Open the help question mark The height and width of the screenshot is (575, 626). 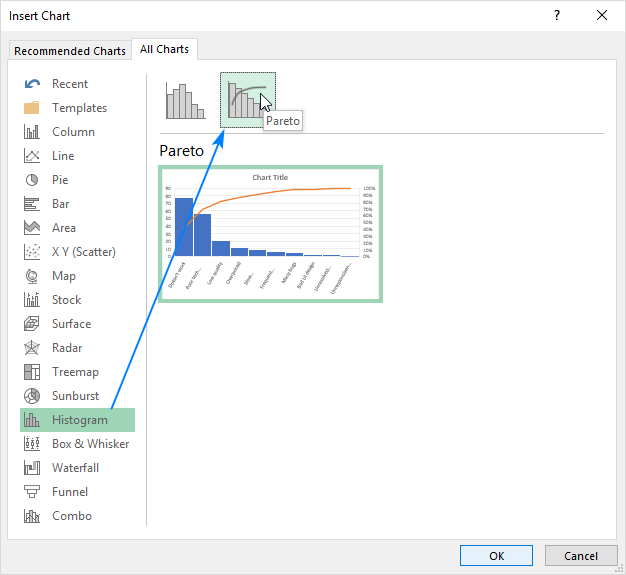pyautogui.click(x=557, y=16)
